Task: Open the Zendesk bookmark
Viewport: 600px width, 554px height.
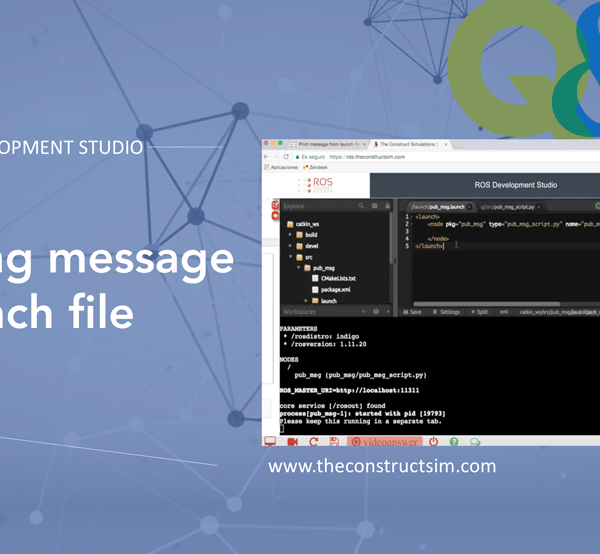Action: (315, 167)
